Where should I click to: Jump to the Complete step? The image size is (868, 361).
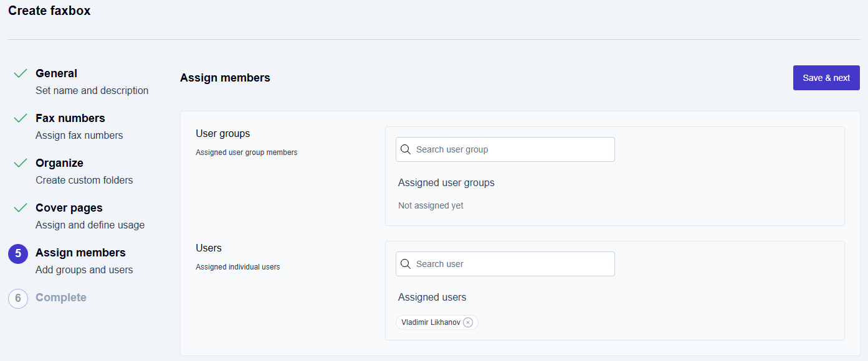pyautogui.click(x=61, y=298)
